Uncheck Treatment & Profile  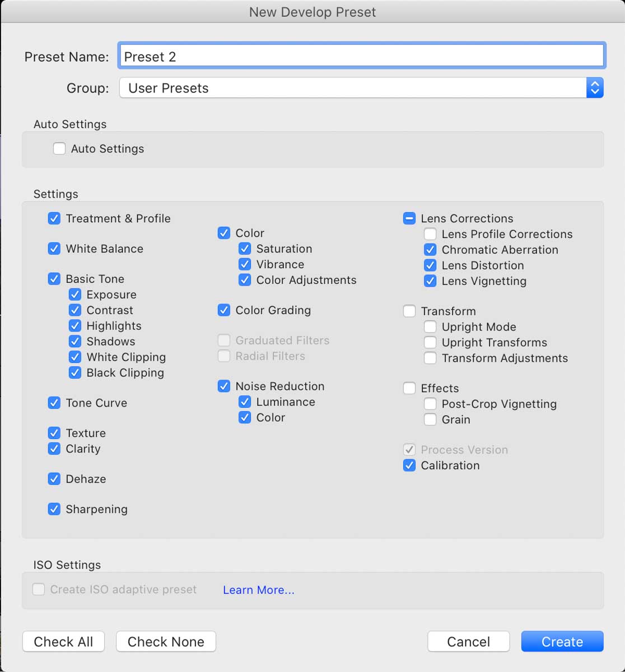click(x=54, y=218)
